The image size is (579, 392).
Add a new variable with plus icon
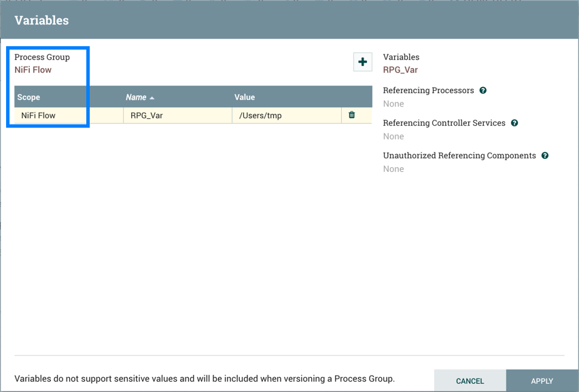click(362, 62)
